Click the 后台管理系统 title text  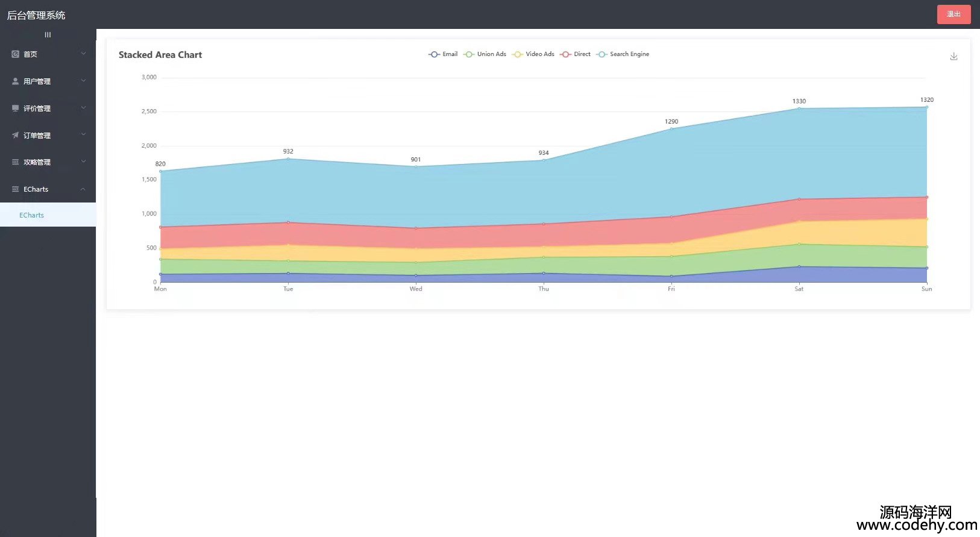point(36,15)
